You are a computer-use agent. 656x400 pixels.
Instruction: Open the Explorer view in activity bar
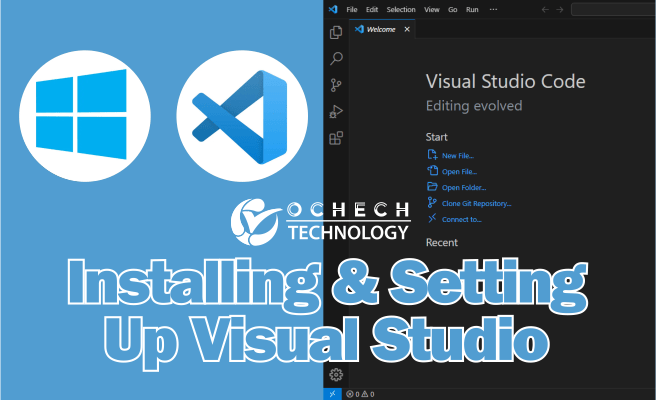pos(336,32)
